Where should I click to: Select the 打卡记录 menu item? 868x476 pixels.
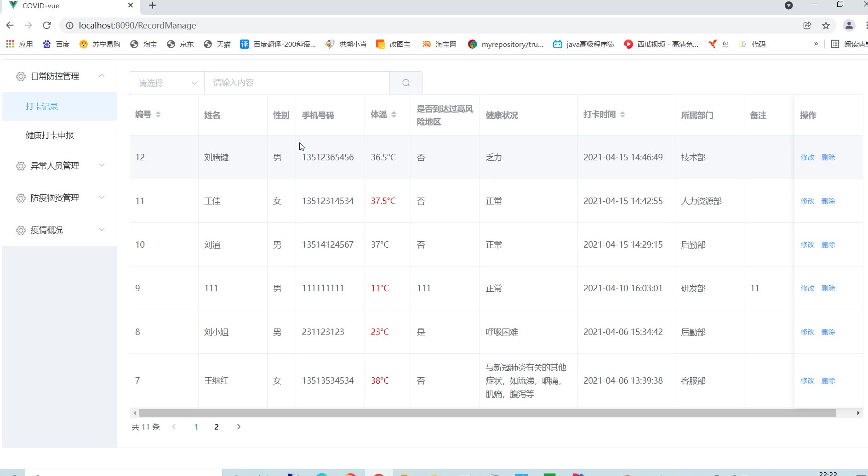(60, 106)
